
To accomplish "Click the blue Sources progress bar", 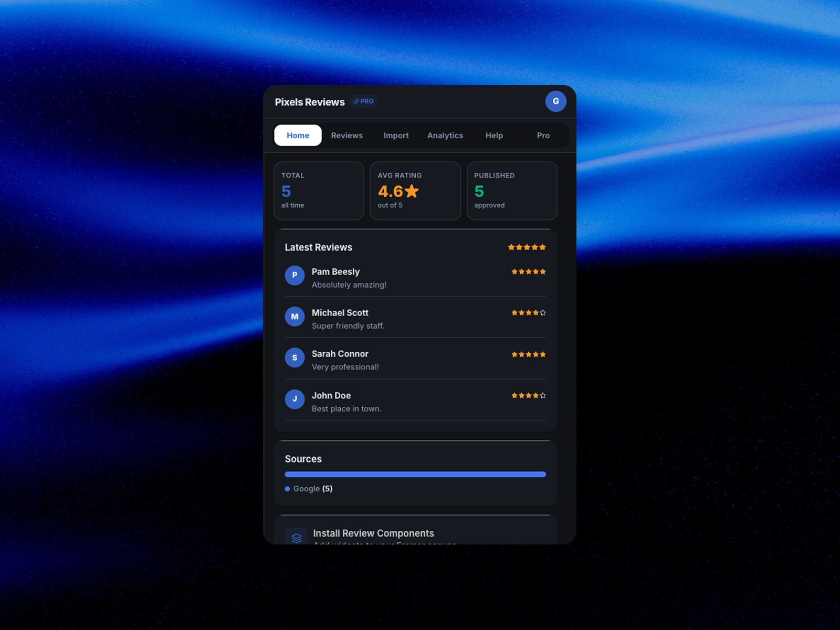I will click(x=415, y=474).
